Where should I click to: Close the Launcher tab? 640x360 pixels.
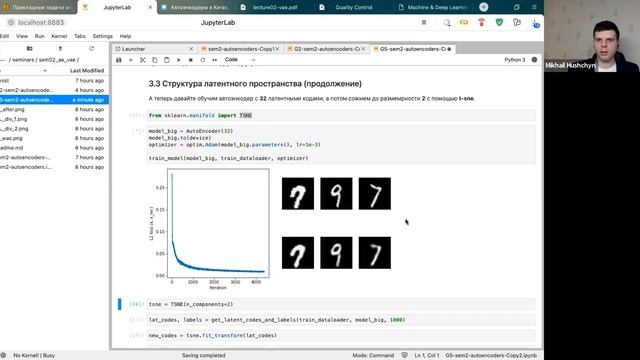pyautogui.click(x=191, y=49)
